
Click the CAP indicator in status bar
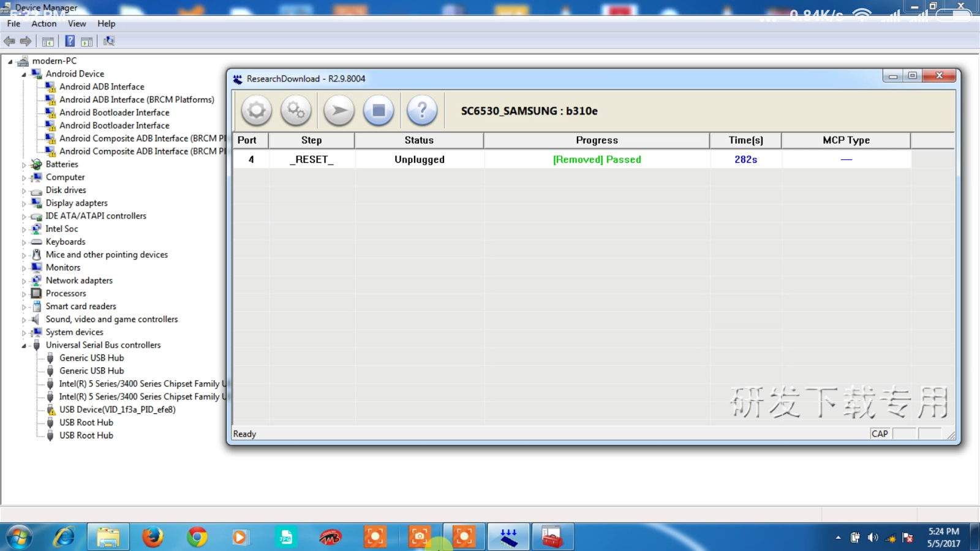tap(880, 434)
